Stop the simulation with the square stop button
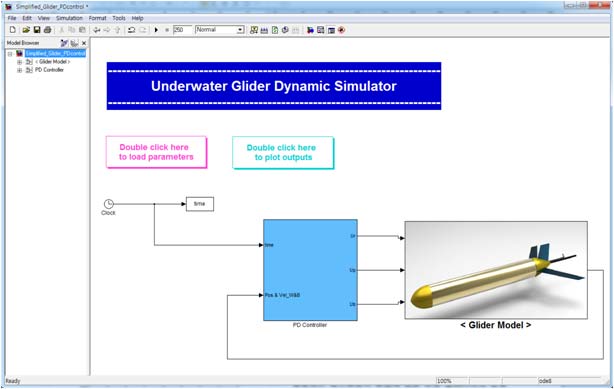This screenshot has width=614, height=389. click(167, 30)
